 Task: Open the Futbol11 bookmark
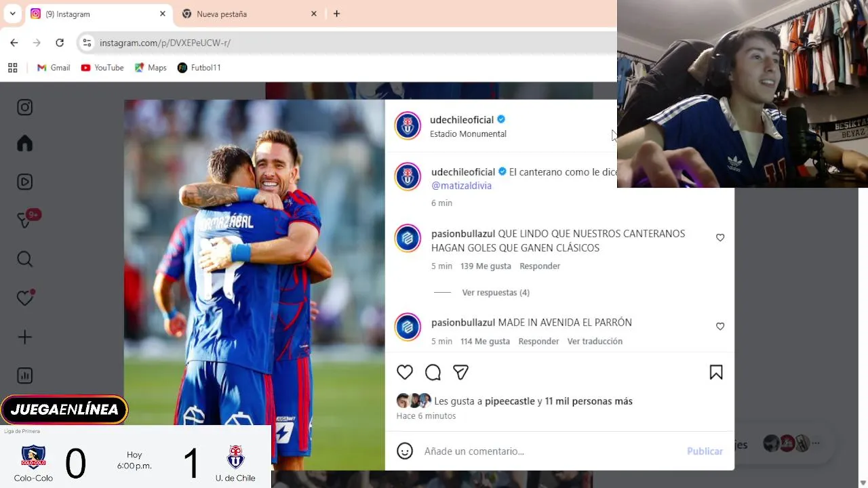[199, 68]
